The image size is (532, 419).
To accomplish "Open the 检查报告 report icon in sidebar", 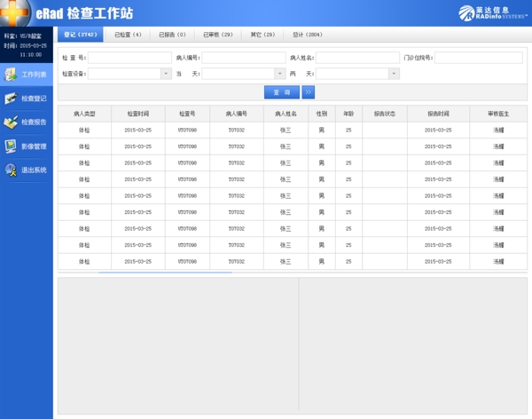I will 11,123.
